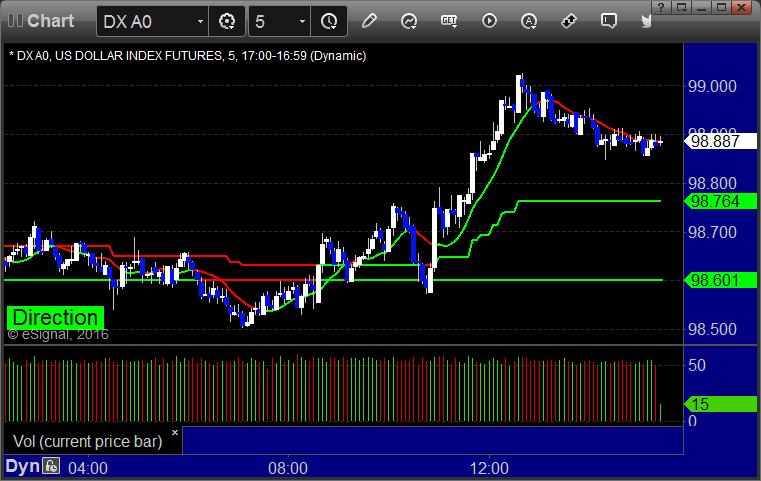Screen dimensions: 761x481
Task: Click the volume value 15 label
Action: tap(720, 404)
